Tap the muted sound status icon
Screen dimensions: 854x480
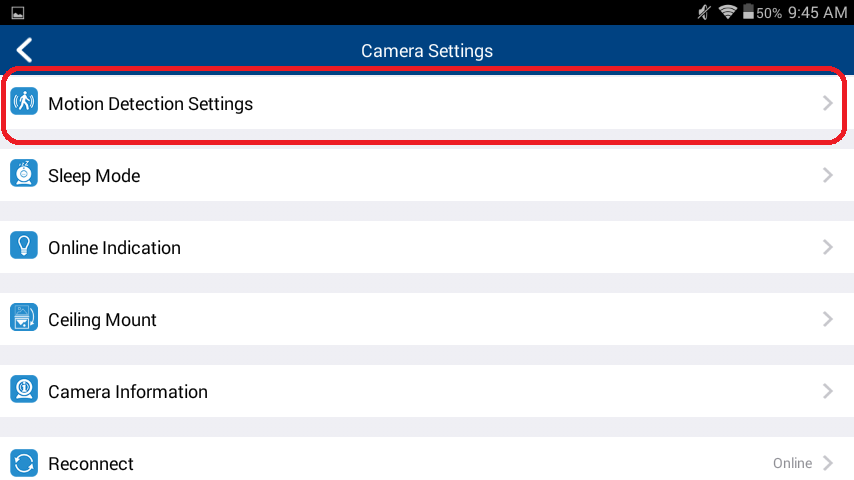coord(704,11)
